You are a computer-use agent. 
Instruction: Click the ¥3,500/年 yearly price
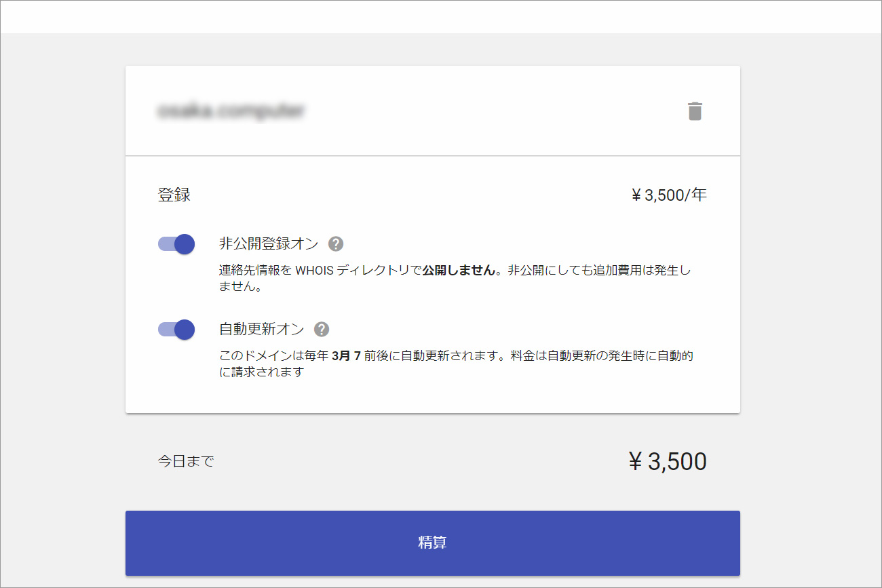(669, 195)
